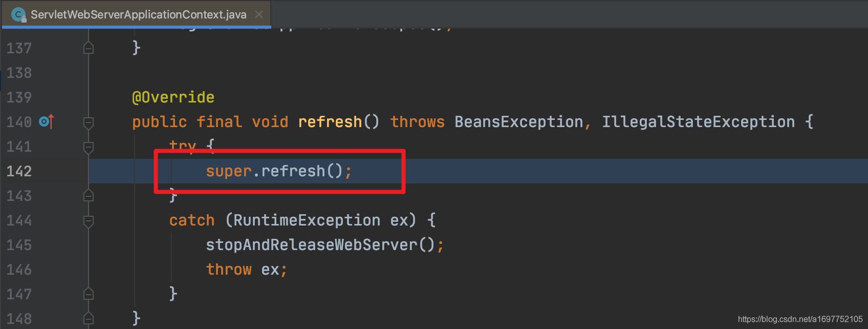868x329 pixels.
Task: Click the refresh method name declaration
Action: pyautogui.click(x=330, y=122)
